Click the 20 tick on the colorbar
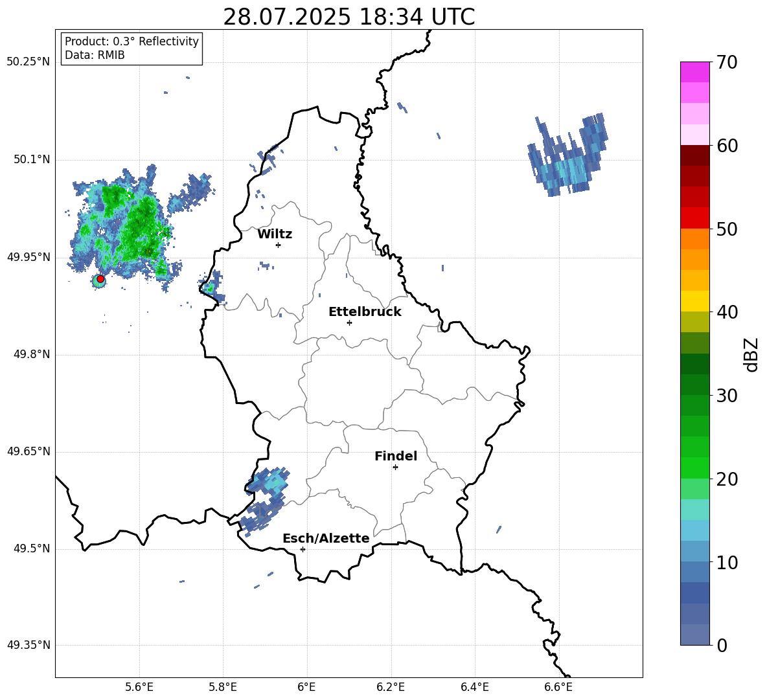Image resolution: width=767 pixels, height=700 pixels. pos(727,479)
